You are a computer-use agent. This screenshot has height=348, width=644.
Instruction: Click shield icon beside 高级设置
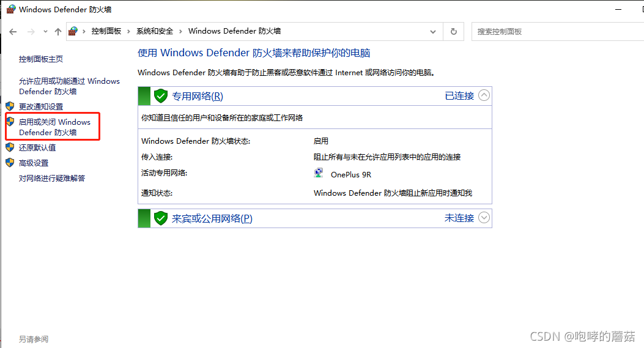click(x=10, y=163)
